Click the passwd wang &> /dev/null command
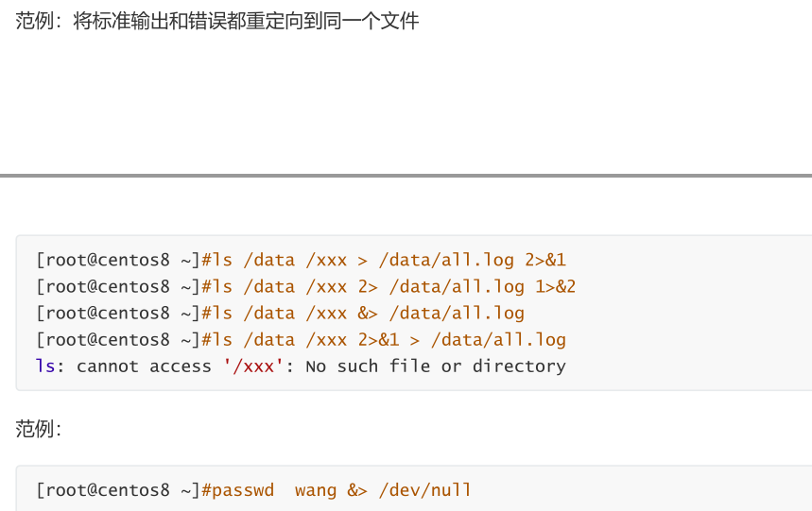This screenshot has height=511, width=812. click(x=253, y=490)
